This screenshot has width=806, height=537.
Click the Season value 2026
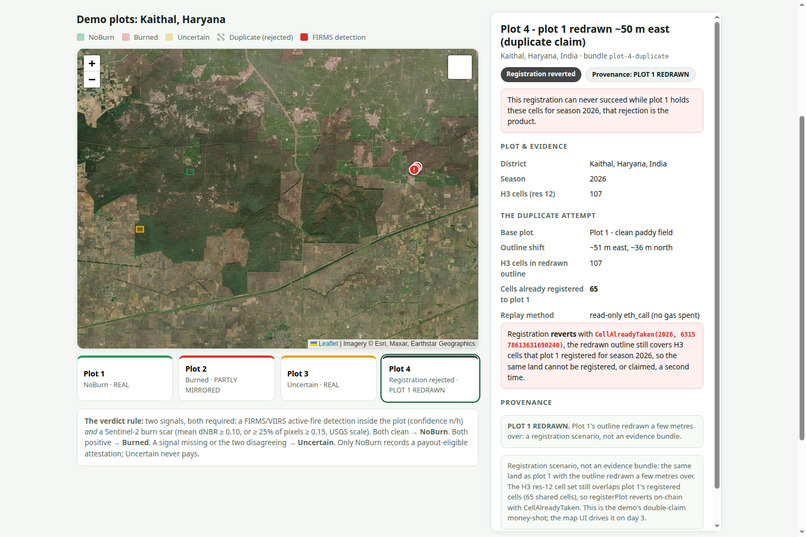(598, 179)
